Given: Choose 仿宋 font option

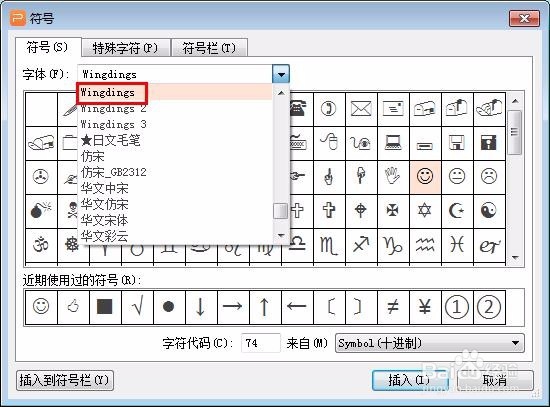Looking at the screenshot, I should (175, 156).
